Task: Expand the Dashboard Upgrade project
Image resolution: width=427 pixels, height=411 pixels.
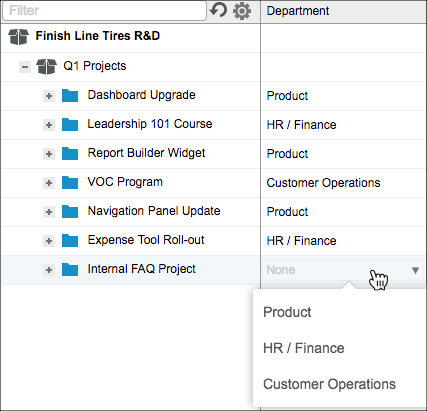Action: tap(49, 96)
